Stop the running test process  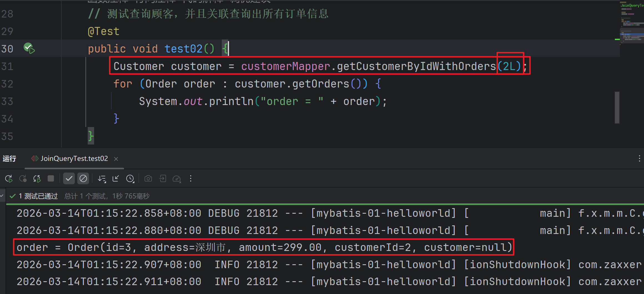(x=51, y=178)
